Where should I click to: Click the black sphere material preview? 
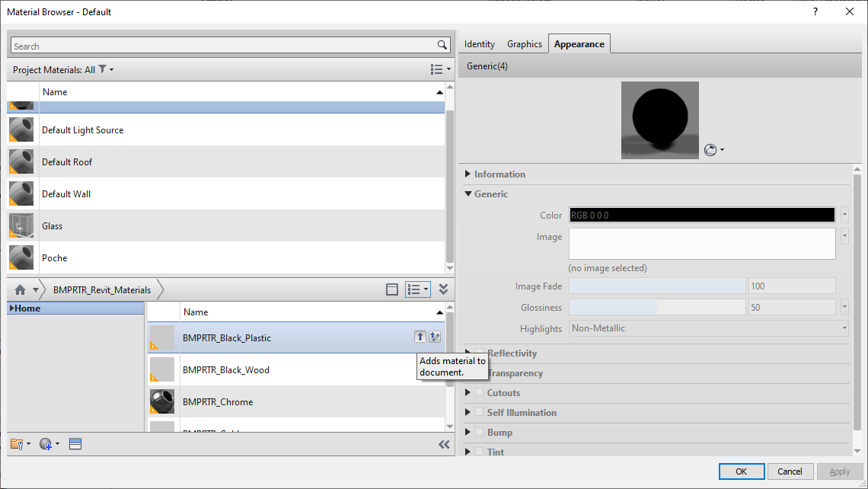[660, 120]
